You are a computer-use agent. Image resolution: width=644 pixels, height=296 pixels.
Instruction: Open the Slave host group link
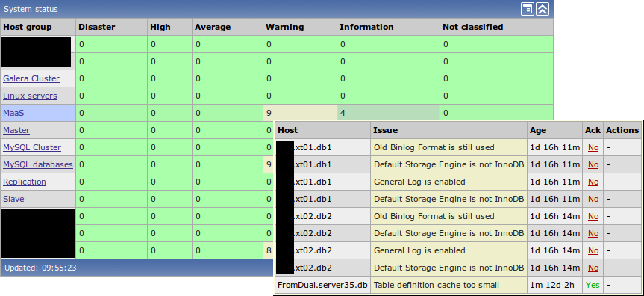tap(13, 200)
